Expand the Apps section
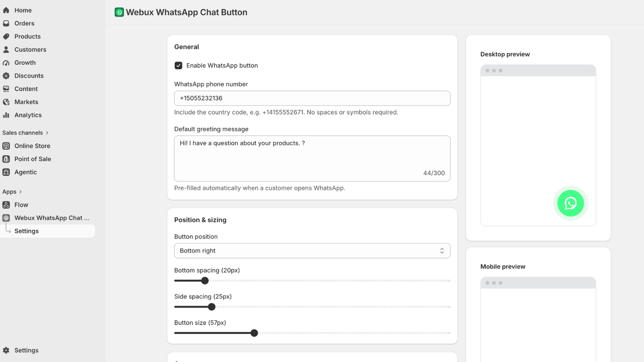This screenshot has height=362, width=644. [12, 192]
